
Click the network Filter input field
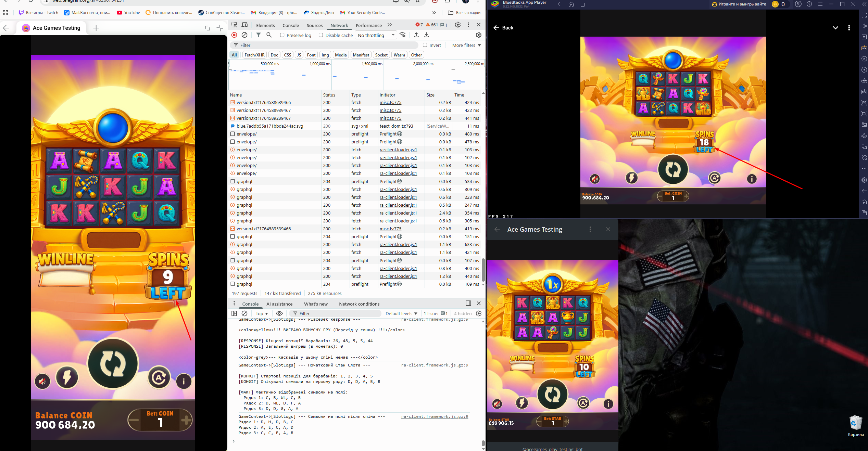325,45
